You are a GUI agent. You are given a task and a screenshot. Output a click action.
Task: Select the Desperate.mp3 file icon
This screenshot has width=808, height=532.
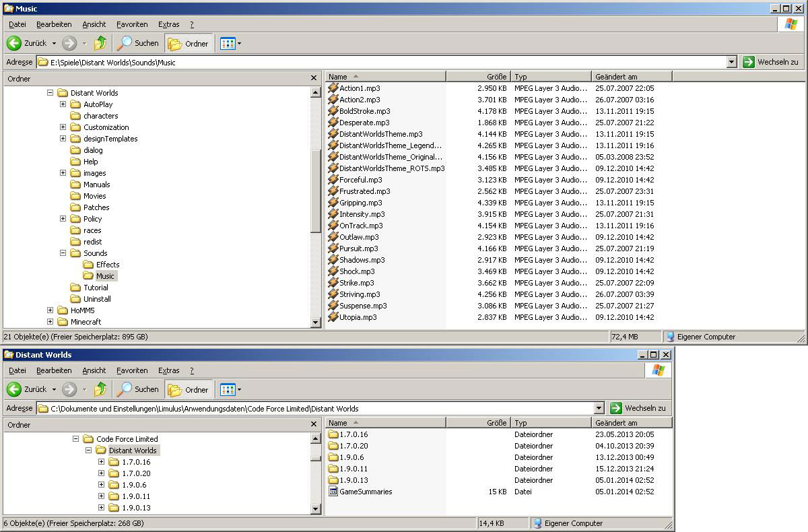point(333,123)
